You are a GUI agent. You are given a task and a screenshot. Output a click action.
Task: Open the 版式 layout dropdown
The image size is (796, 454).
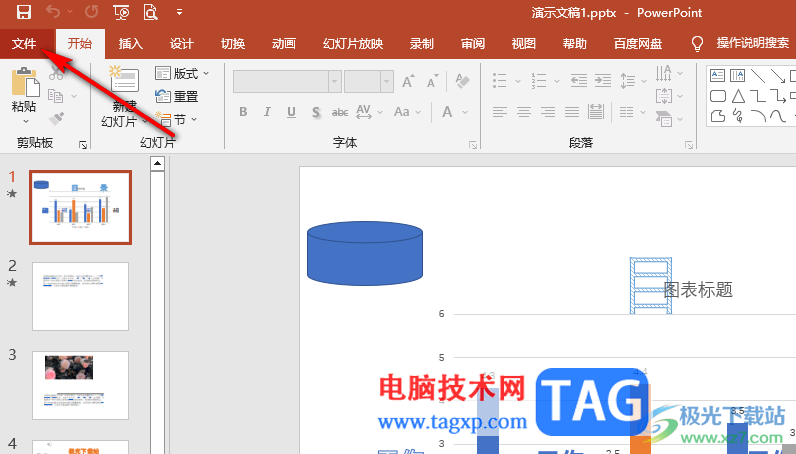[x=182, y=74]
